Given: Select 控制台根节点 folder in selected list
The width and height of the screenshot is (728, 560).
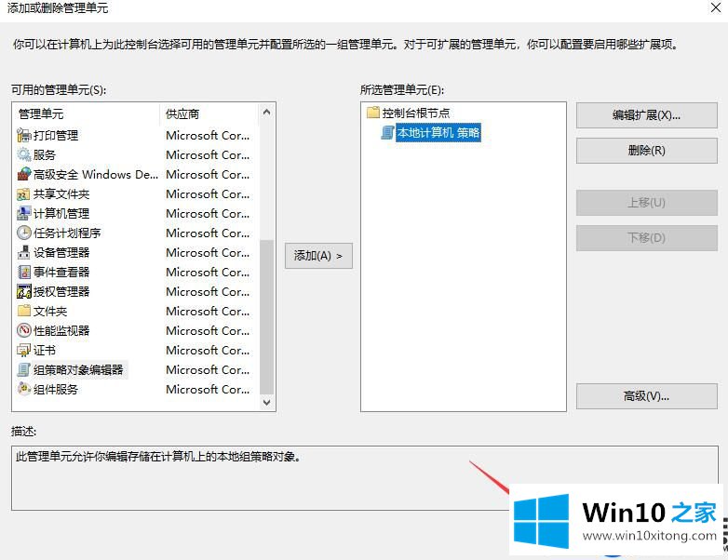Looking at the screenshot, I should point(415,113).
